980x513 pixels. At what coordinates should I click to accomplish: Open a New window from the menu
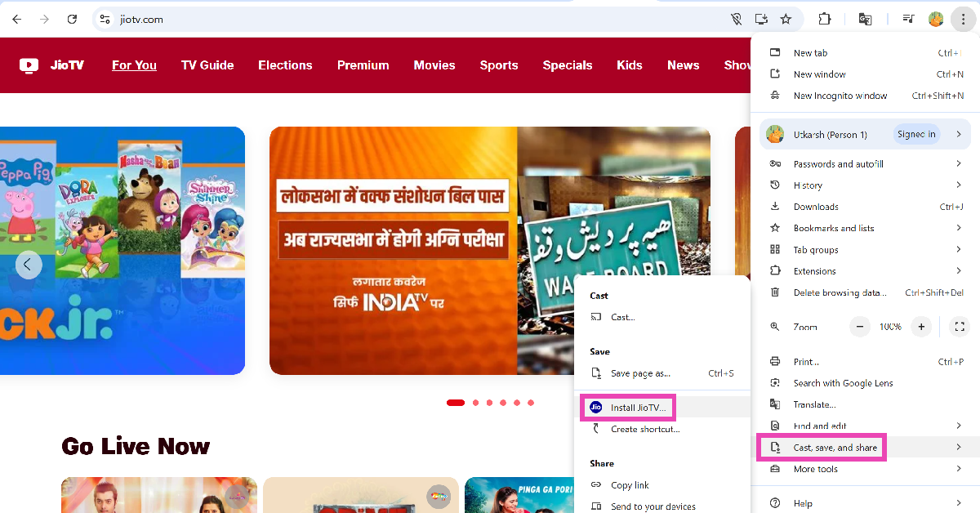tap(865, 74)
